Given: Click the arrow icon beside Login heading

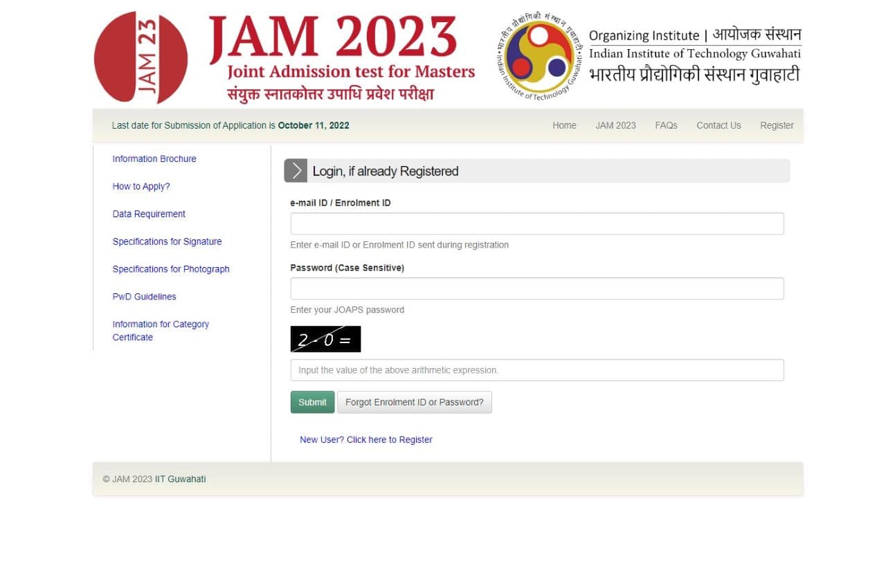Looking at the screenshot, I should [x=296, y=171].
